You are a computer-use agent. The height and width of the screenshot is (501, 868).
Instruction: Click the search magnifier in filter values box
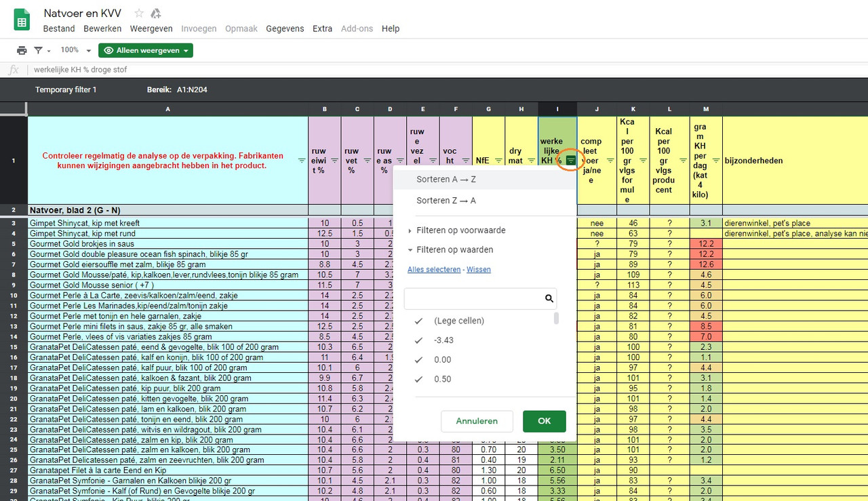pyautogui.click(x=549, y=298)
